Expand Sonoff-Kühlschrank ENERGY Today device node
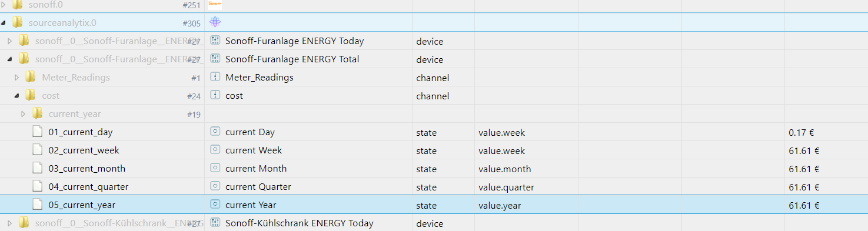This screenshot has width=868, height=231. pos(10,223)
